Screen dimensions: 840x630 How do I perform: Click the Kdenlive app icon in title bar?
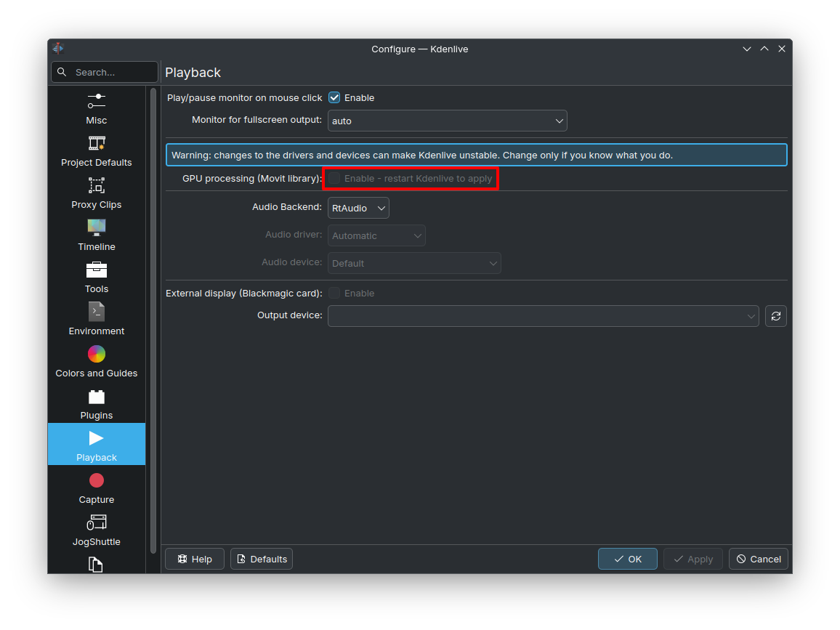[x=58, y=49]
